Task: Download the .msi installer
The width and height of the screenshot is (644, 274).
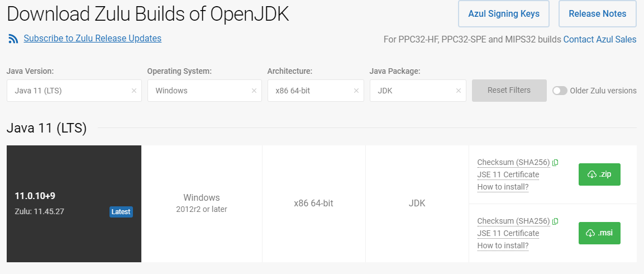Action: [599, 233]
